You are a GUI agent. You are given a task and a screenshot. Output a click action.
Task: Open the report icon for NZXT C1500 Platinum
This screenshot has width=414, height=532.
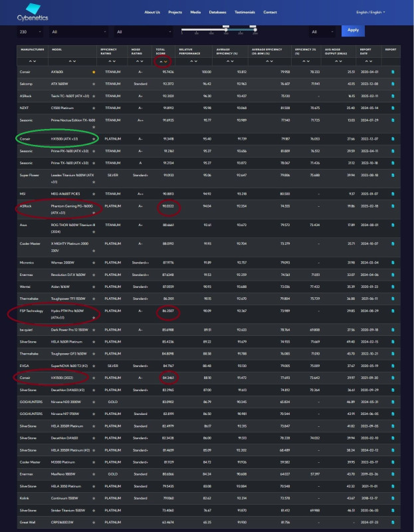(x=393, y=108)
